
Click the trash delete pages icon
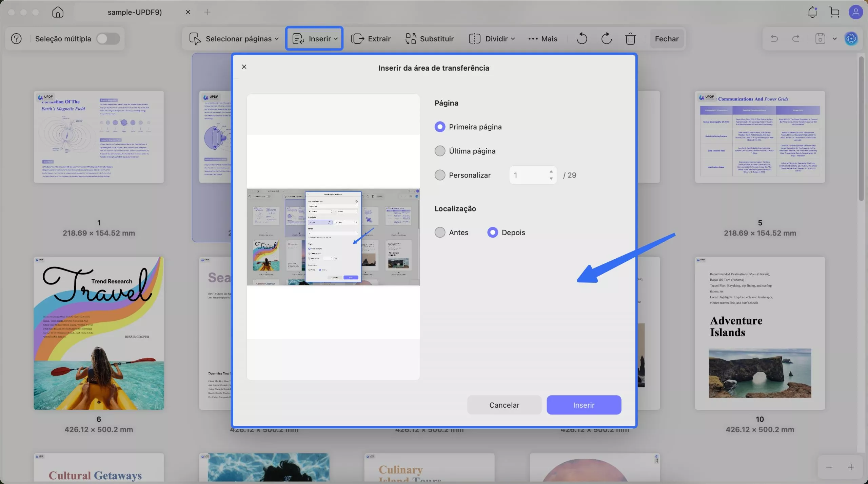coord(630,39)
